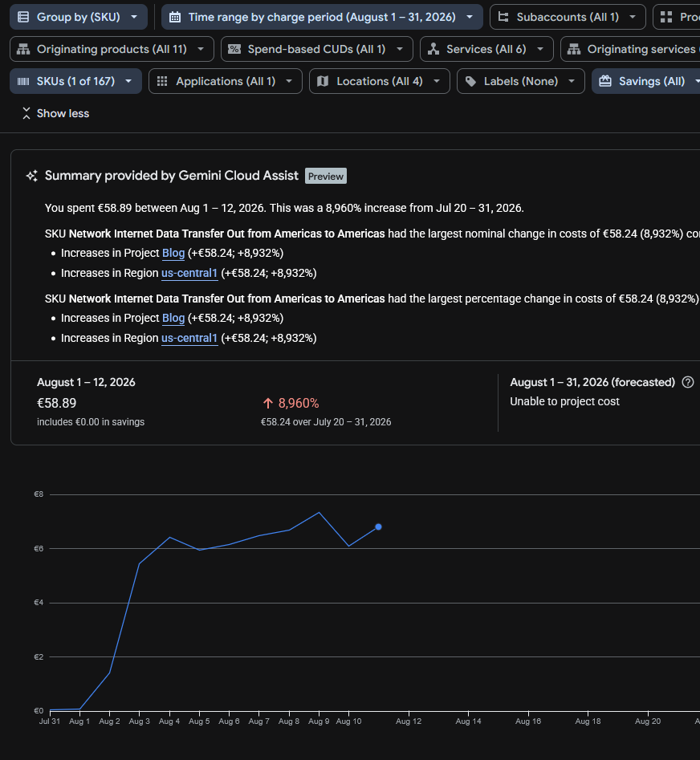Click the Group by (SKU) table icon
The image size is (700, 760).
(22, 17)
